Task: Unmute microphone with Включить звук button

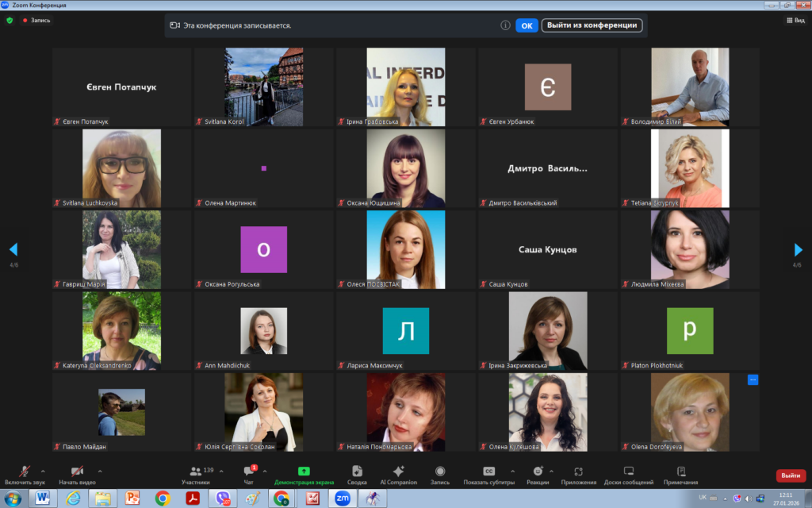Action: 25,474
